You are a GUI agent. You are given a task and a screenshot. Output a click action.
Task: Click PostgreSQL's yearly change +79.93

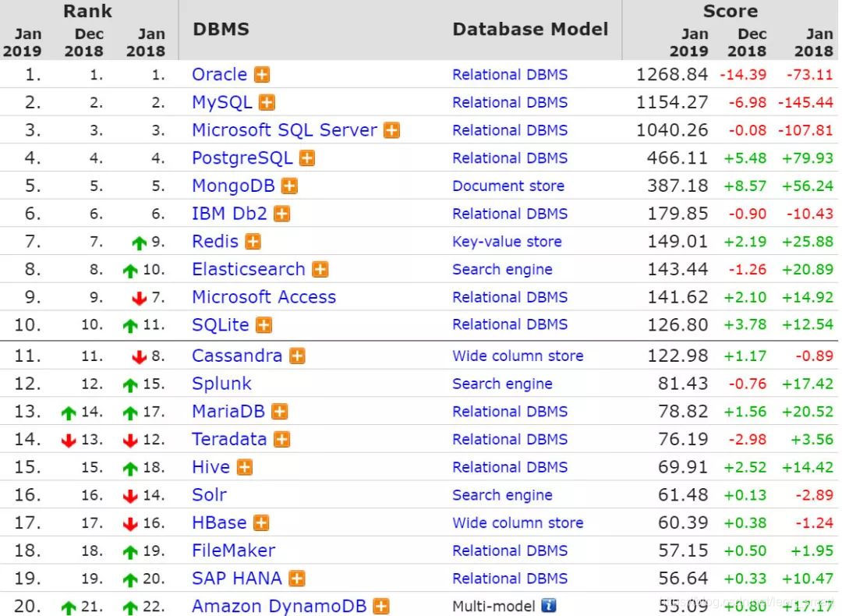coord(807,158)
